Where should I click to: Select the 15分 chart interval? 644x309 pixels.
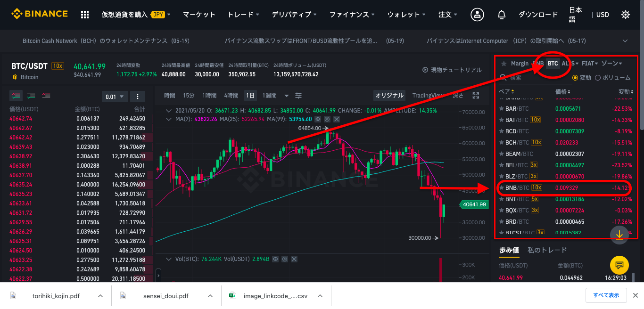(189, 96)
